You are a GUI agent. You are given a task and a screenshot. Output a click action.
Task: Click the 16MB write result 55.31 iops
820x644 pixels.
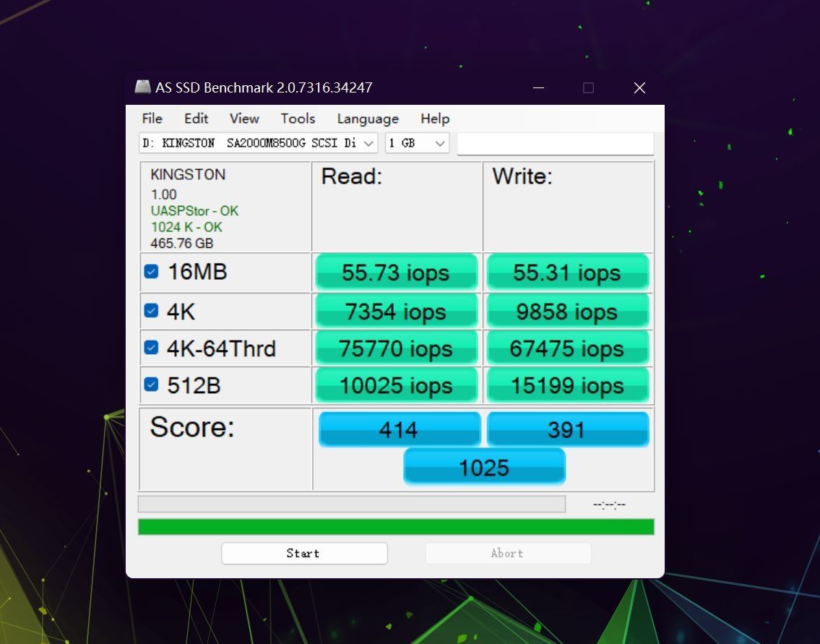[x=567, y=272]
